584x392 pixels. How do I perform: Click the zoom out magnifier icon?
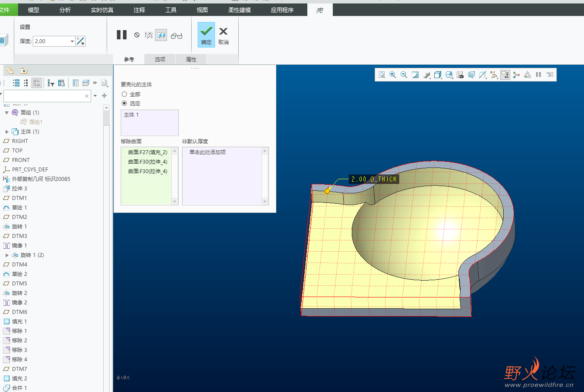404,75
